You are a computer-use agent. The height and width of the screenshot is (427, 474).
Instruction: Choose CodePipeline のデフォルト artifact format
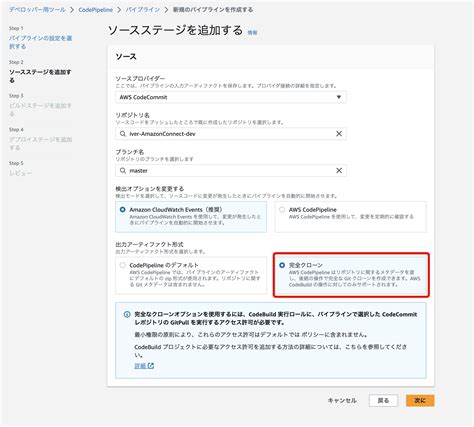click(123, 265)
